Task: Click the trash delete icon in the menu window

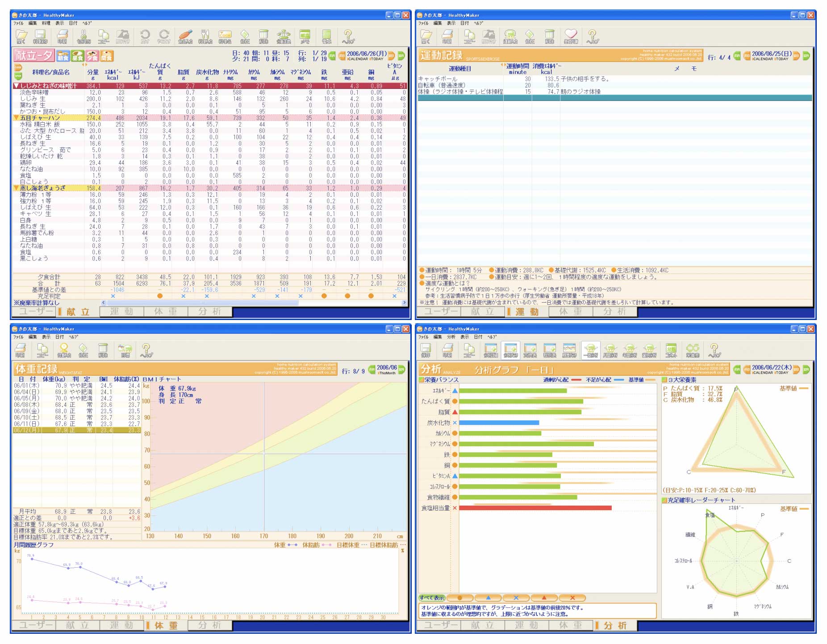Action: coord(263,36)
